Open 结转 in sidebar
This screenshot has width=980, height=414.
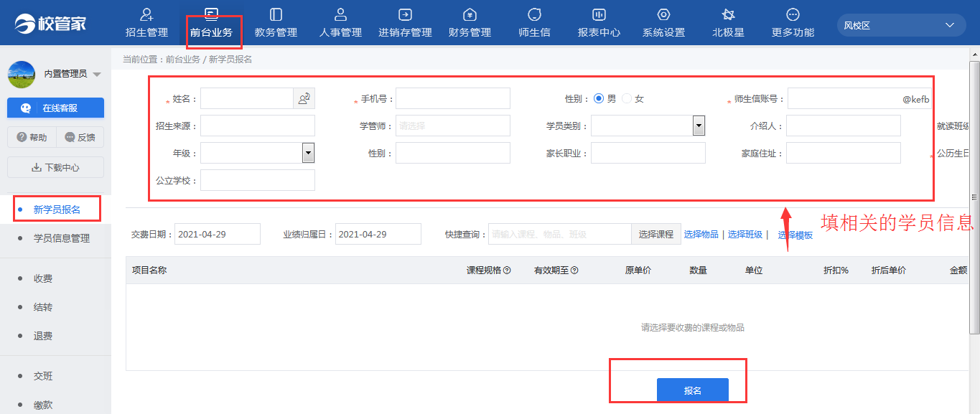coord(43,307)
